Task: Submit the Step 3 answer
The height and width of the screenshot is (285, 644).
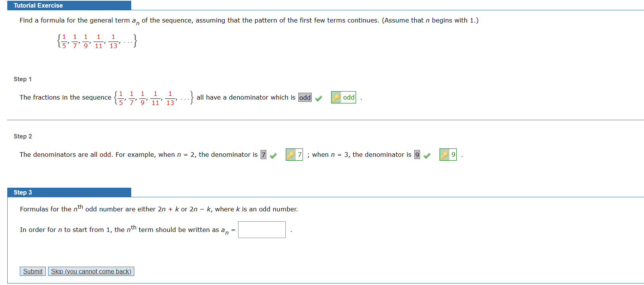Action: coord(32,271)
